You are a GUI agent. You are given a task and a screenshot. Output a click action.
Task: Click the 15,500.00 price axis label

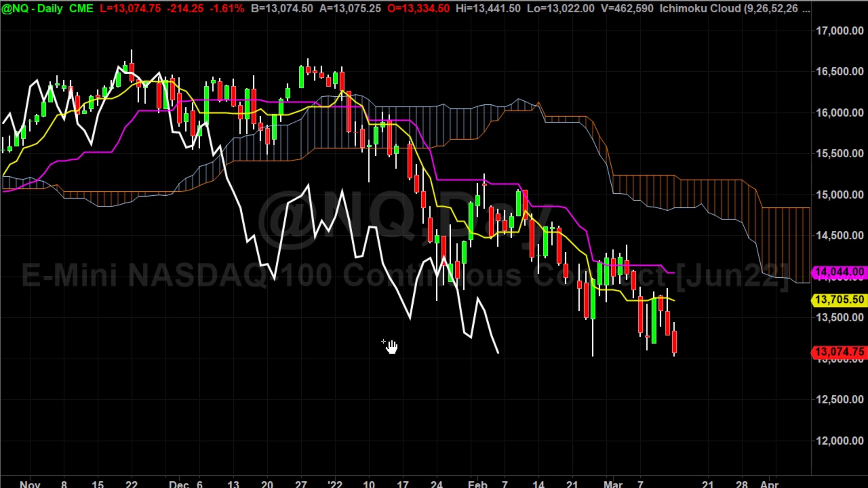(x=840, y=154)
